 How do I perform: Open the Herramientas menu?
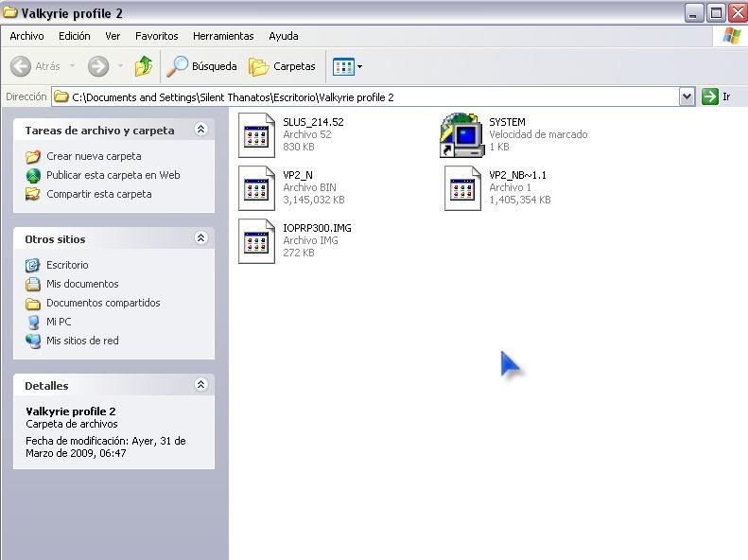pos(223,36)
